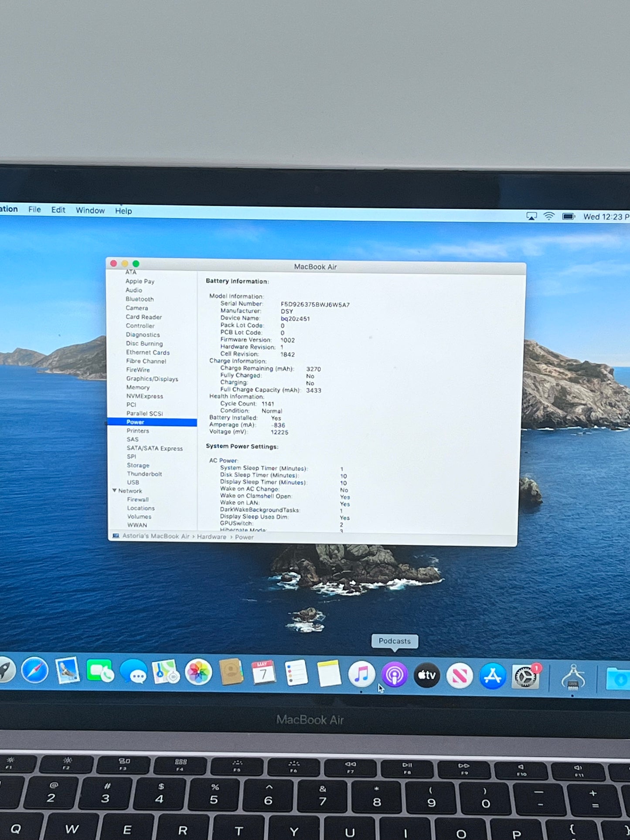The image size is (630, 840).
Task: Click Full Charge Capacity value 3433
Action: [313, 390]
